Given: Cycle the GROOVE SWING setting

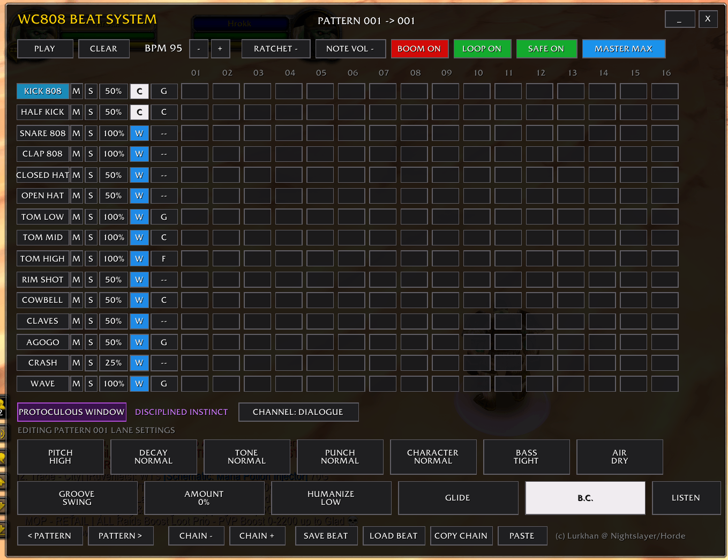Looking at the screenshot, I should [x=77, y=498].
